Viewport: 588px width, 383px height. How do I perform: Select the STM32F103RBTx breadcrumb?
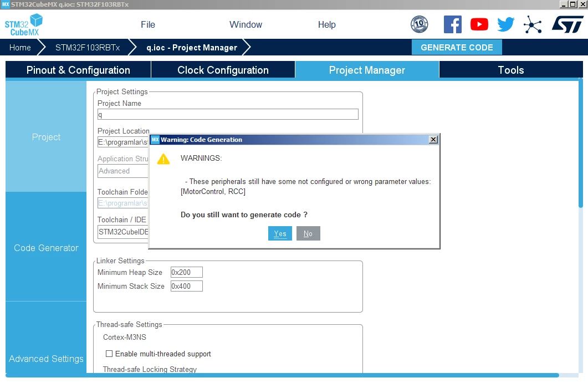tap(88, 48)
